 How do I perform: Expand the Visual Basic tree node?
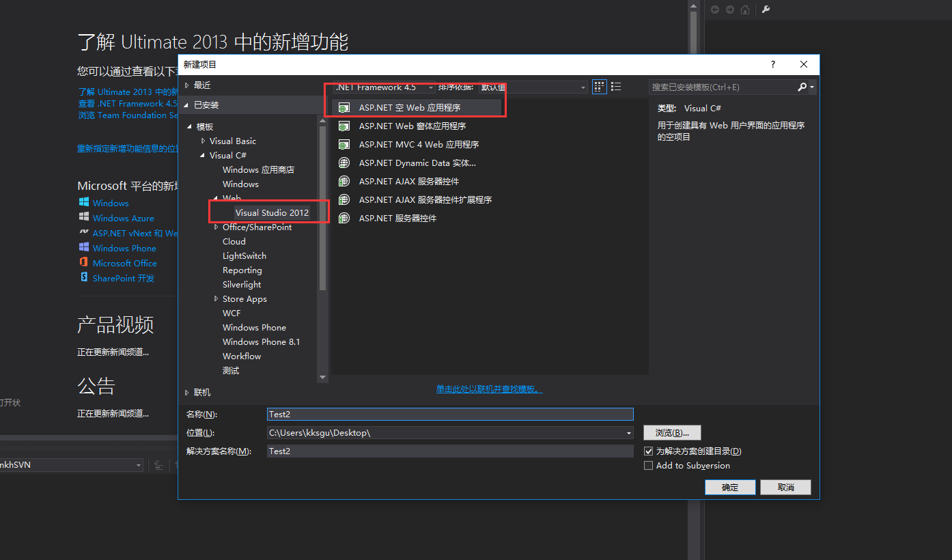(x=203, y=141)
